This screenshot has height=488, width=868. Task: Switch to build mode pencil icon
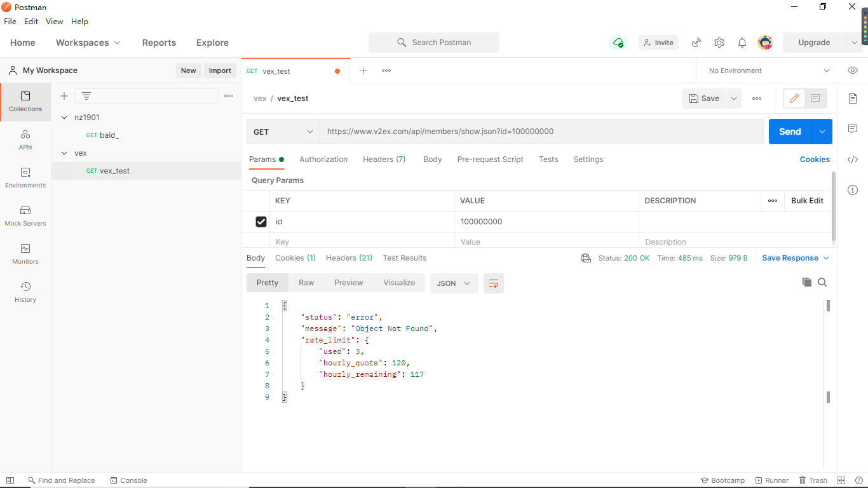pyautogui.click(x=794, y=98)
